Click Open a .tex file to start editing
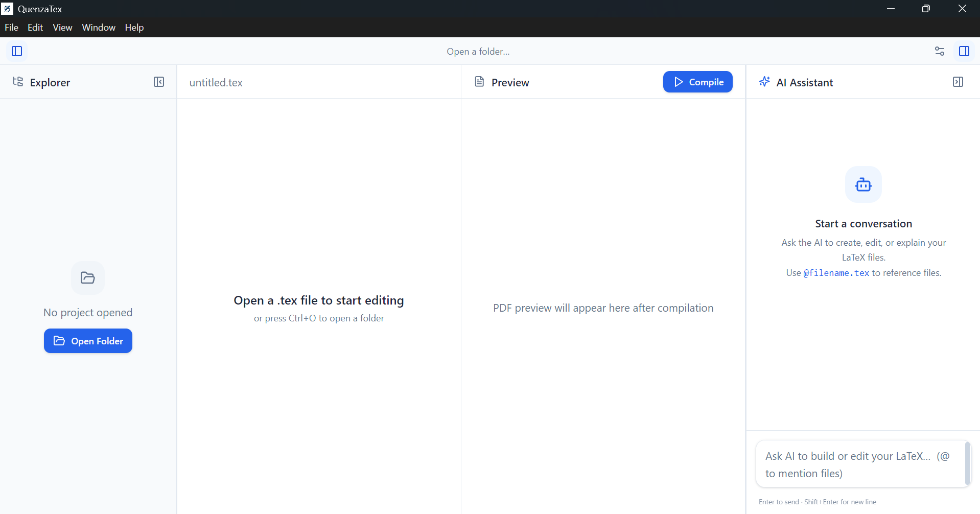 (x=319, y=300)
